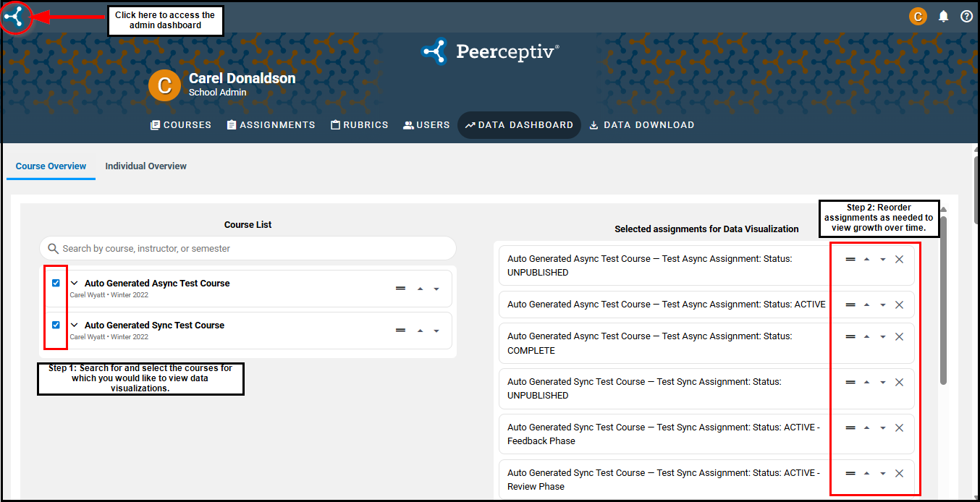Open the notifications bell icon
The image size is (980, 502).
[x=943, y=16]
